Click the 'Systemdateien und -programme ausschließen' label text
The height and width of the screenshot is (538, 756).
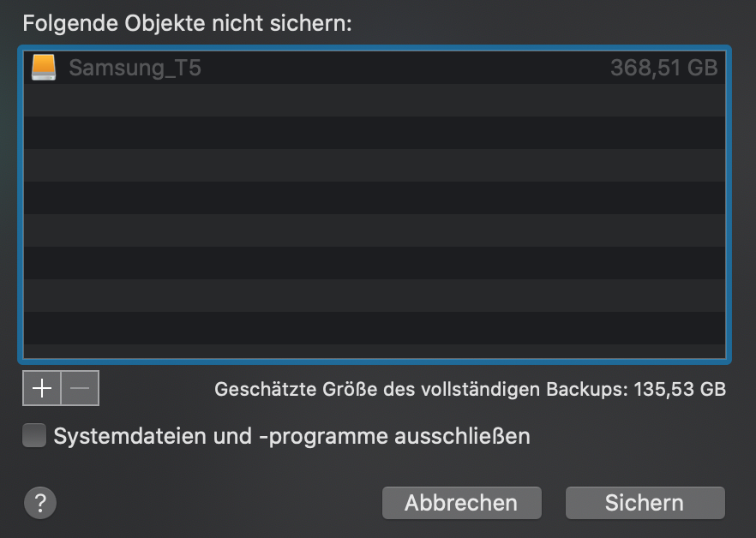click(x=291, y=436)
